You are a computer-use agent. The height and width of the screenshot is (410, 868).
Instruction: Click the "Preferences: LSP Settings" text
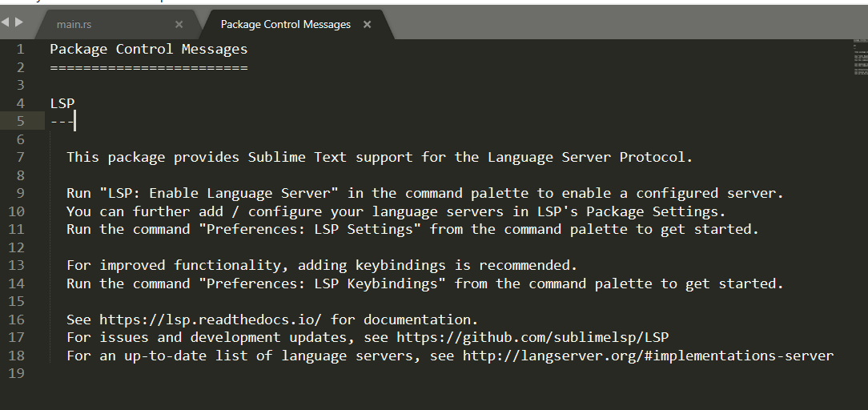pyautogui.click(x=310, y=229)
